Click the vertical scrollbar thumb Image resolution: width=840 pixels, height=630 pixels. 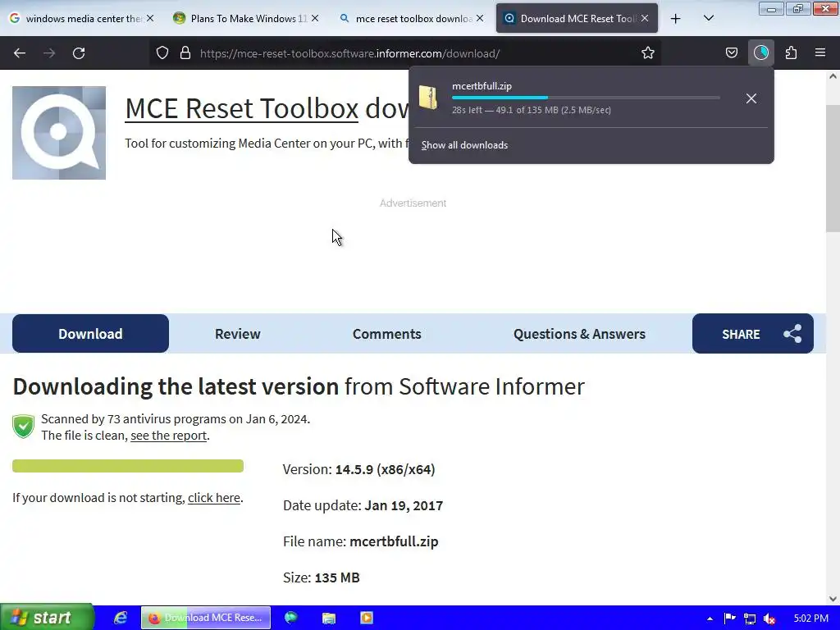833,168
